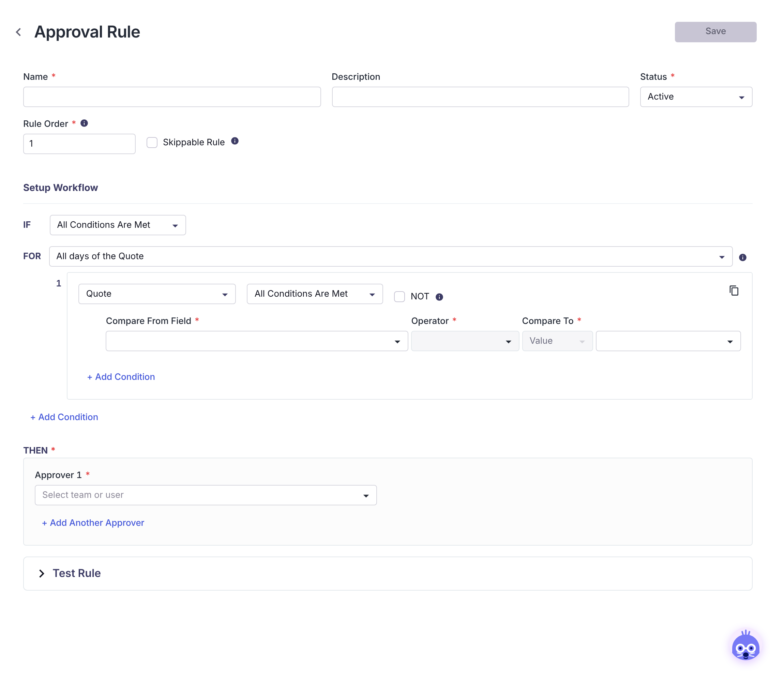Duplicate condition group with copy icon
This screenshot has height=682, width=784.
click(x=734, y=291)
